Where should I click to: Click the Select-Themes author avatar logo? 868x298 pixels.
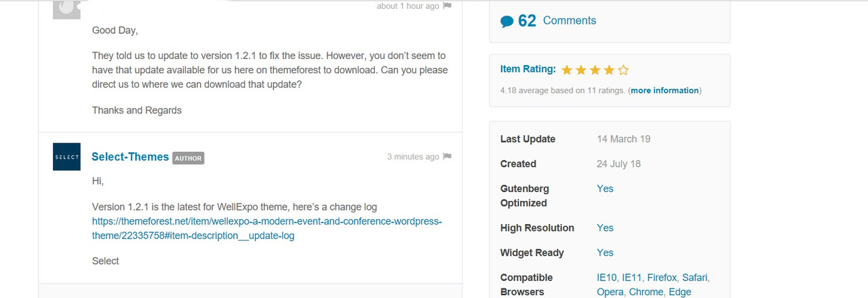tap(66, 157)
